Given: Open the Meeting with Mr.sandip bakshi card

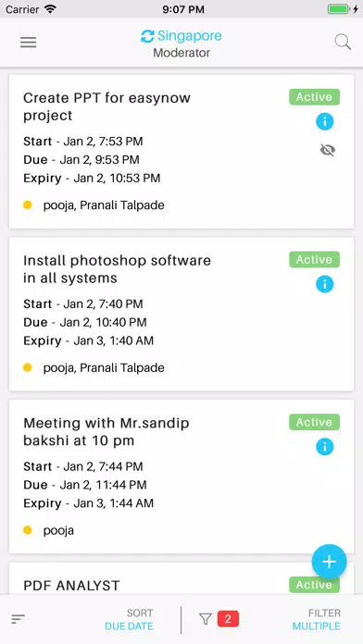Looking at the screenshot, I should 181,477.
